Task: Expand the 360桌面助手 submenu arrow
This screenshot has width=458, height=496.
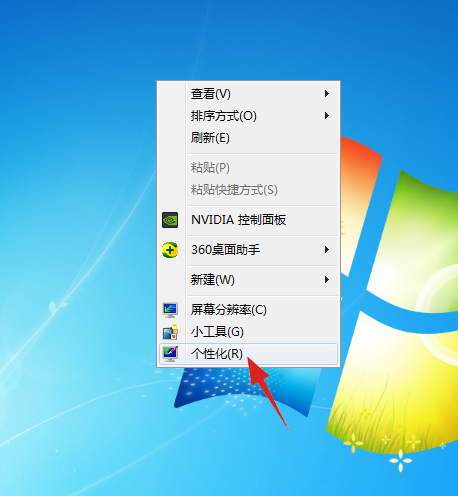Action: click(x=327, y=250)
